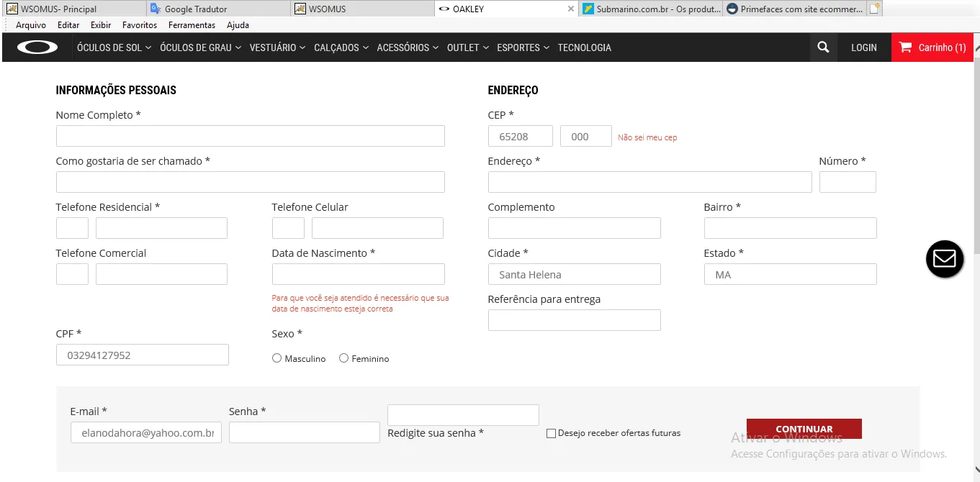Open the black envelope contact icon
This screenshot has width=980, height=482.
944,259
